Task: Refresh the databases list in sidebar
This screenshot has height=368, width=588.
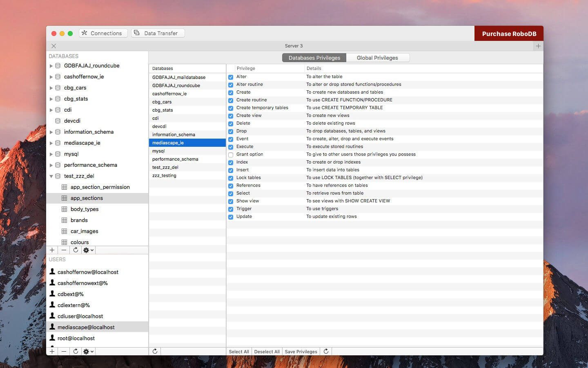Action: point(76,250)
